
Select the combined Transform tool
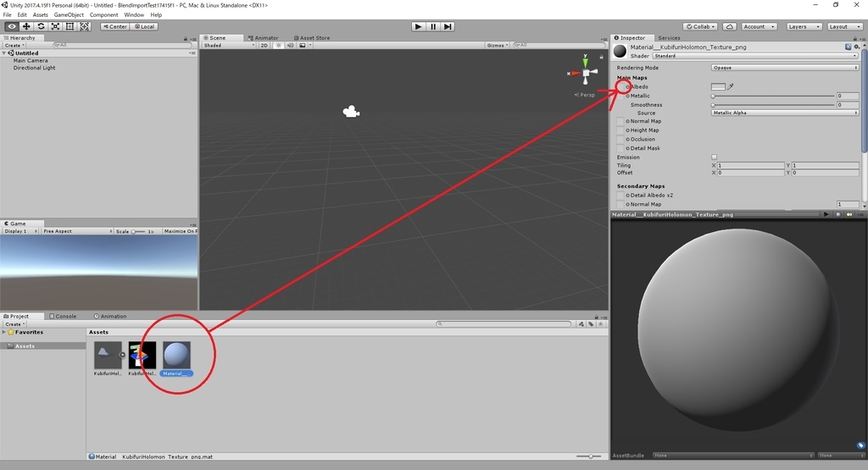click(x=84, y=26)
